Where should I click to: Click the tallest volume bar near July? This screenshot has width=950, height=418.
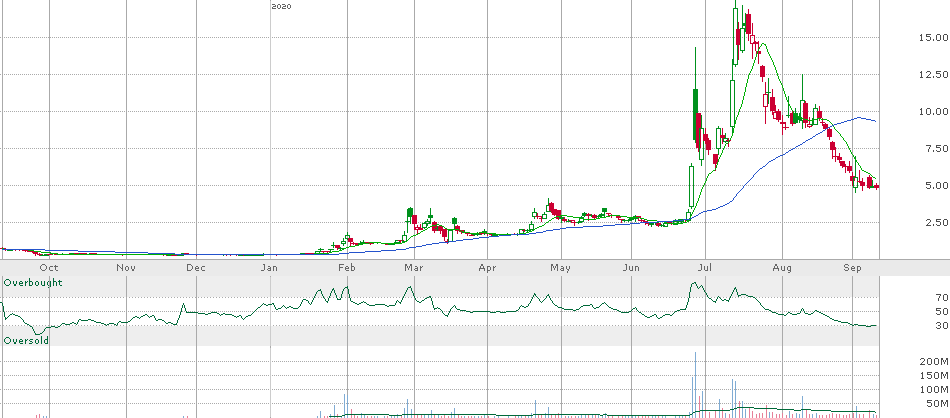tap(696, 384)
